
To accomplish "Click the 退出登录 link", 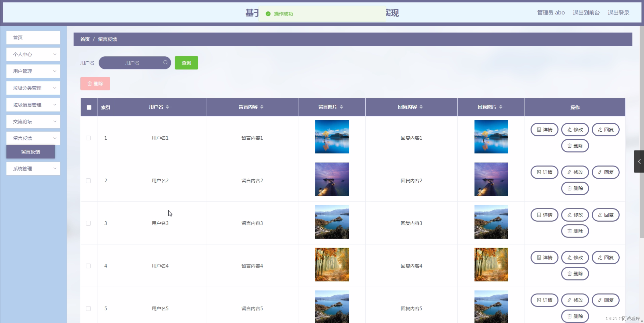I will [x=618, y=13].
